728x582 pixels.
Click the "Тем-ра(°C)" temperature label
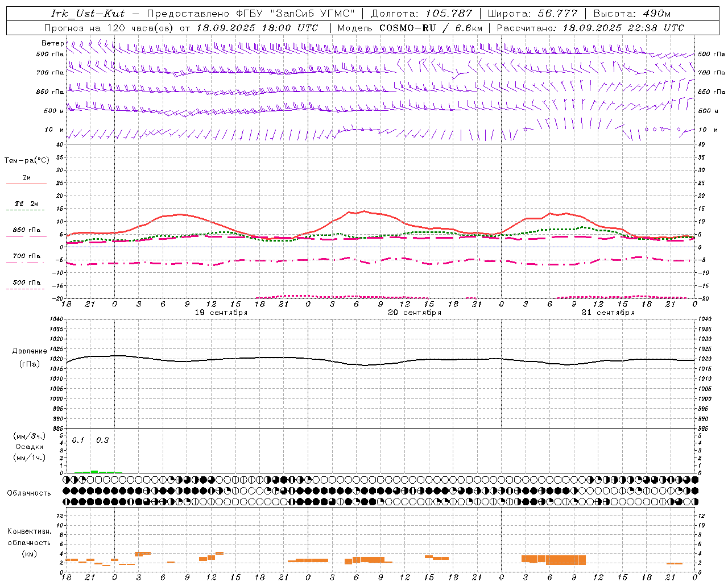[27, 161]
